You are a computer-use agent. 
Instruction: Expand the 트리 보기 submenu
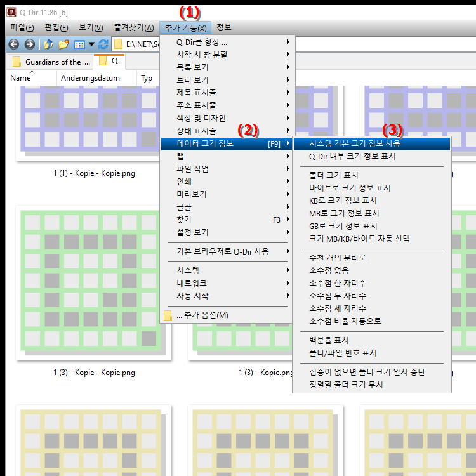point(227,80)
